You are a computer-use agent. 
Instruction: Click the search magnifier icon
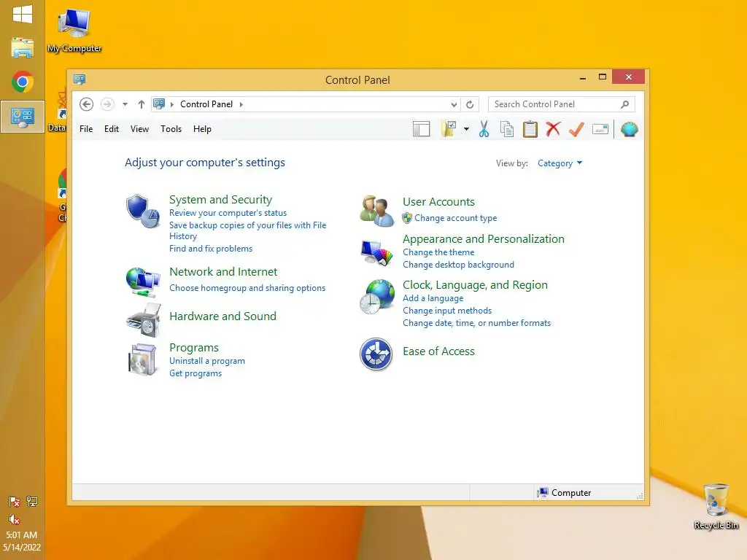point(624,104)
